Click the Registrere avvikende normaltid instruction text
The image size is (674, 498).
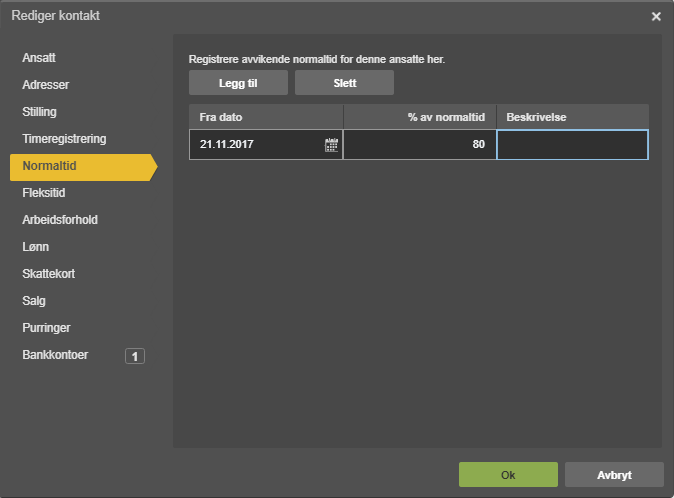coord(317,59)
